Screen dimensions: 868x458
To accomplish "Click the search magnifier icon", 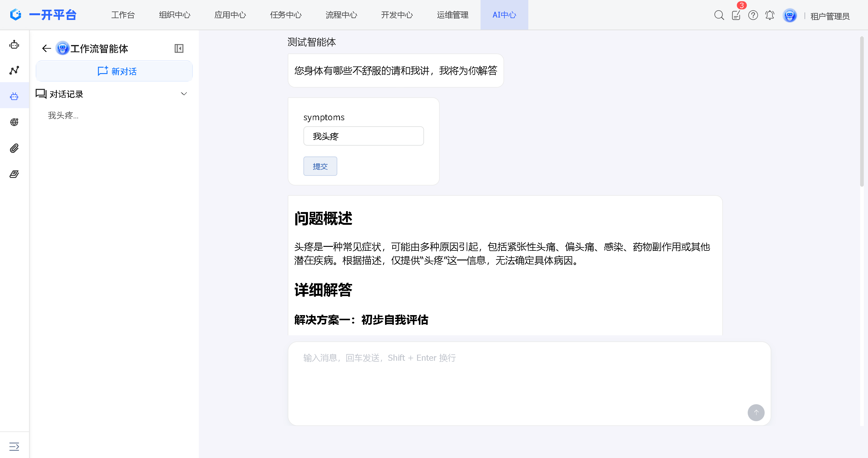I will point(719,15).
